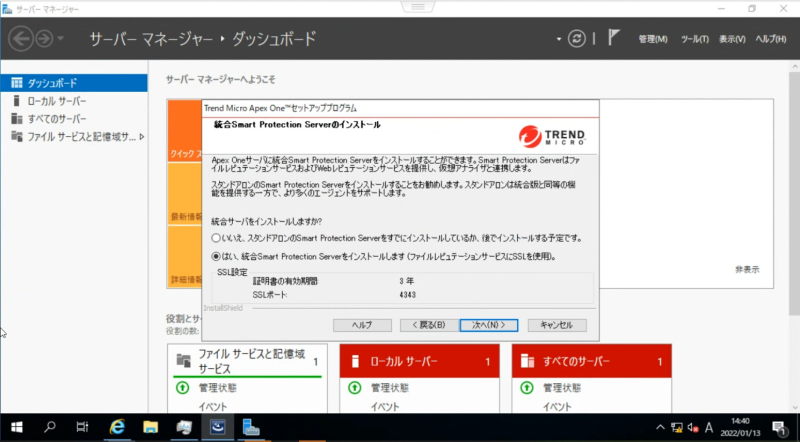
Task: Click the file services icon in sidebar
Action: click(17, 137)
